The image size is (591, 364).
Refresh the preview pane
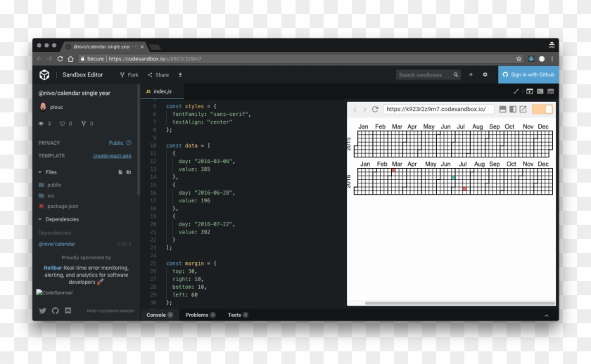(375, 110)
